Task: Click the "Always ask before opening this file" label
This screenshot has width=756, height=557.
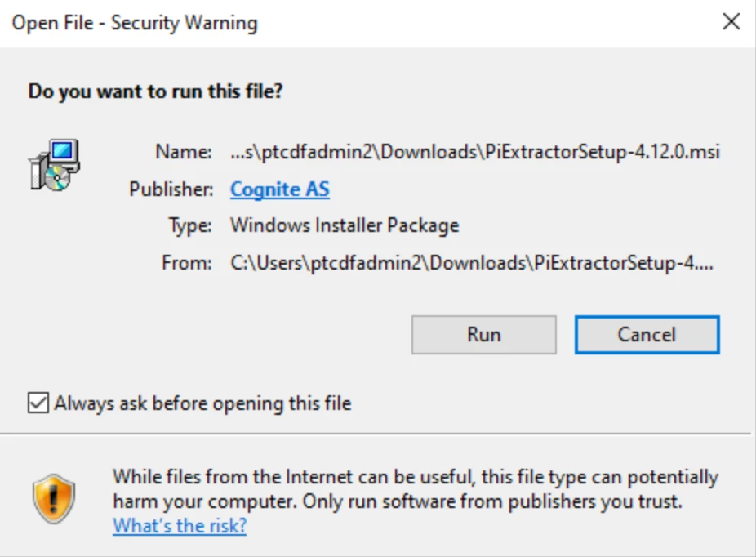Action: point(202,403)
